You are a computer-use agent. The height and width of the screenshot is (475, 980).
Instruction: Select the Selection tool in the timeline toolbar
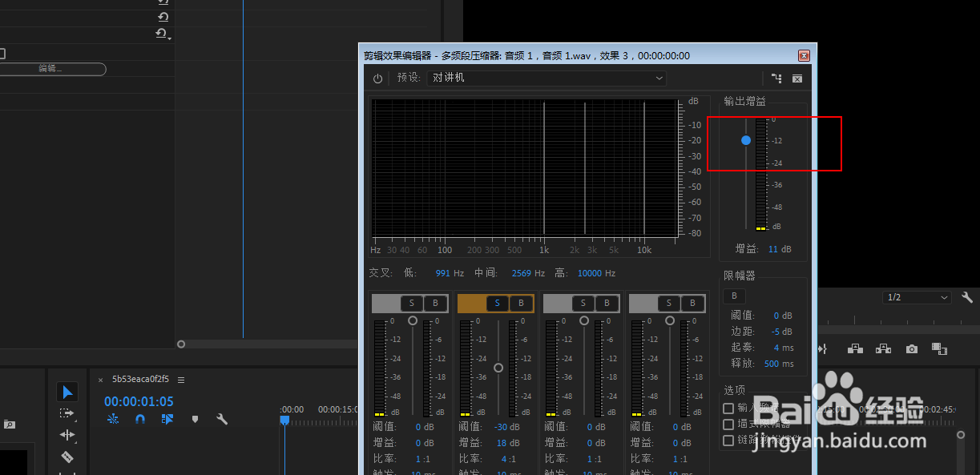point(67,392)
